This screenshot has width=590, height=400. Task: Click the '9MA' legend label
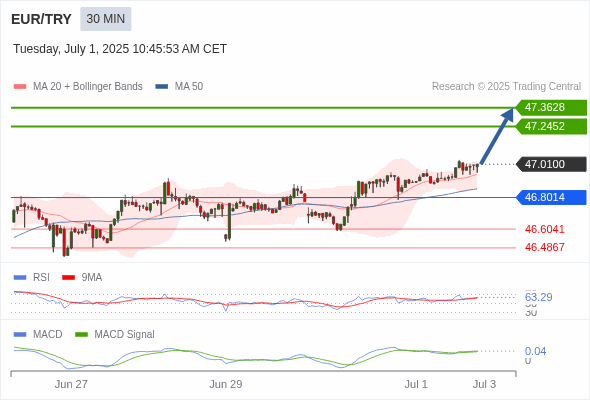point(92,278)
